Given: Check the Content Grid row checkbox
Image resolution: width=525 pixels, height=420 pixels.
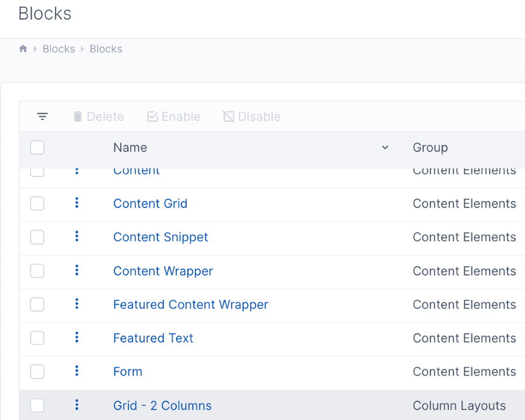Looking at the screenshot, I should pos(37,204).
